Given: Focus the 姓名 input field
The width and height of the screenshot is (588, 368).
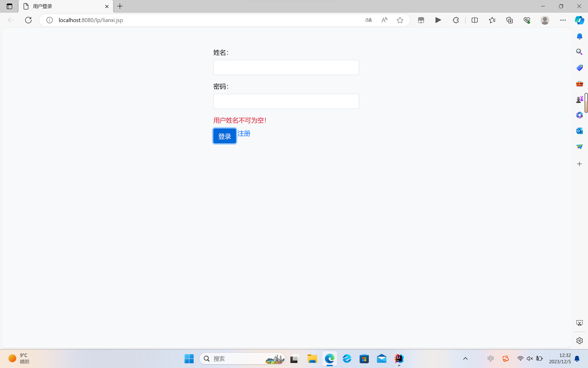Looking at the screenshot, I should pyautogui.click(x=286, y=67).
